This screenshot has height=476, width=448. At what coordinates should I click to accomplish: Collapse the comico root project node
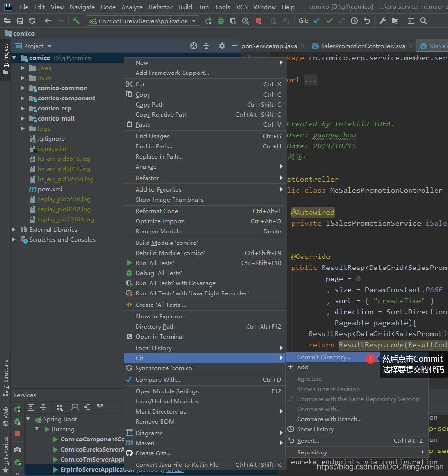14,58
